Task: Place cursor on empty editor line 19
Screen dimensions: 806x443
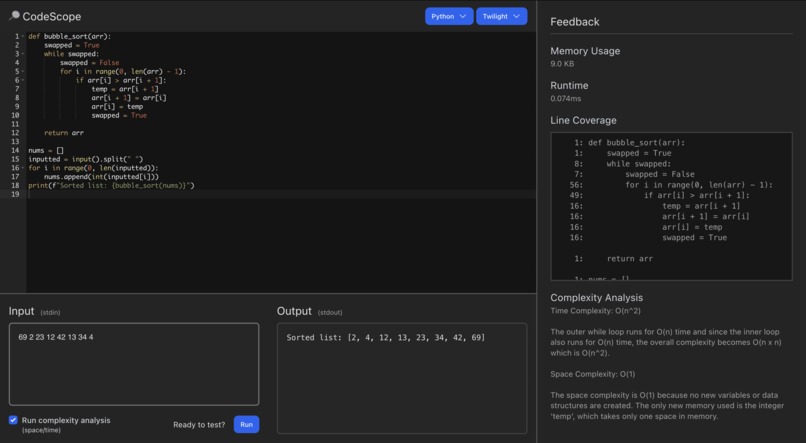Action: coord(281,194)
